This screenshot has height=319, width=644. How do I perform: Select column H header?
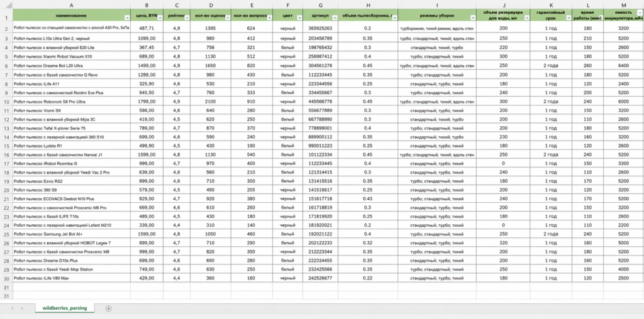(x=368, y=5)
